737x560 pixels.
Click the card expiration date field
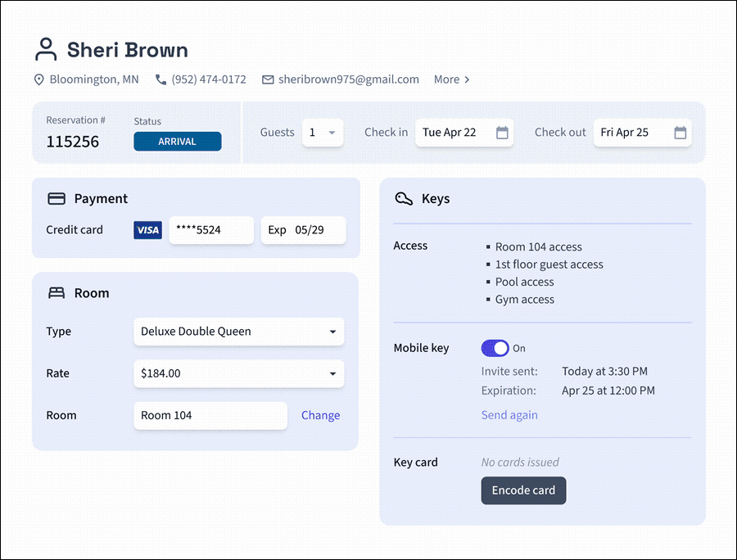(x=303, y=230)
